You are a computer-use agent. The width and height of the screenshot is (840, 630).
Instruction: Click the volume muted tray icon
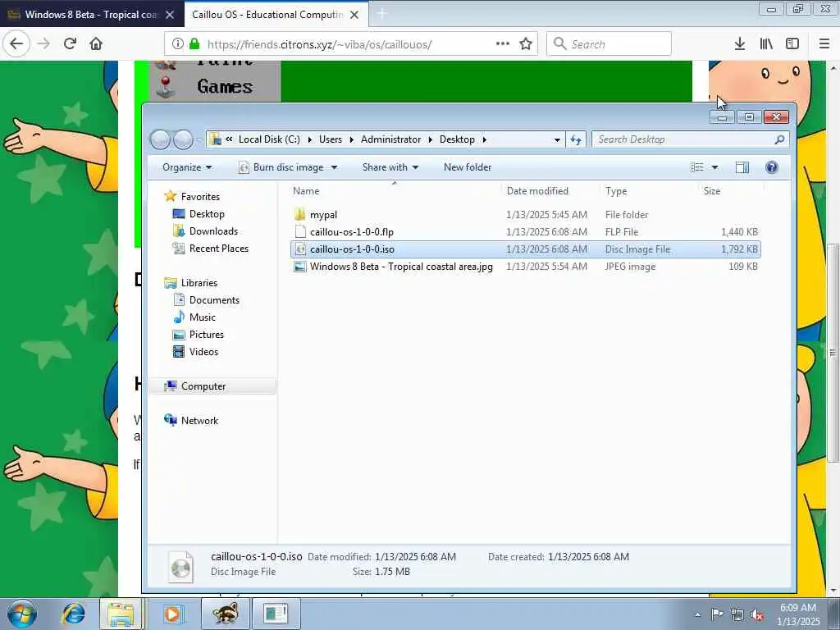(757, 614)
